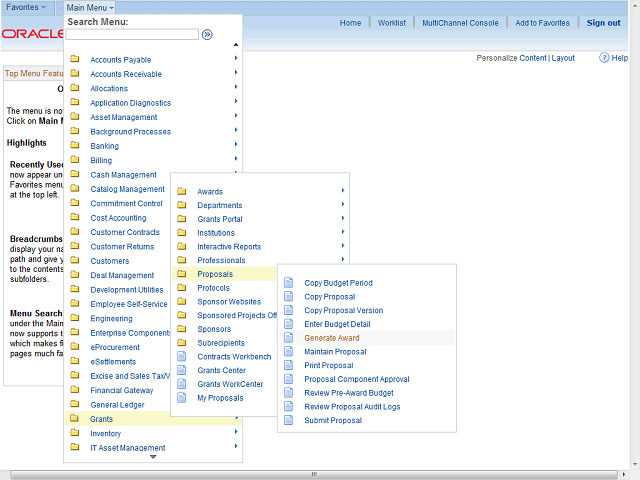Click the Sign out link

(603, 23)
